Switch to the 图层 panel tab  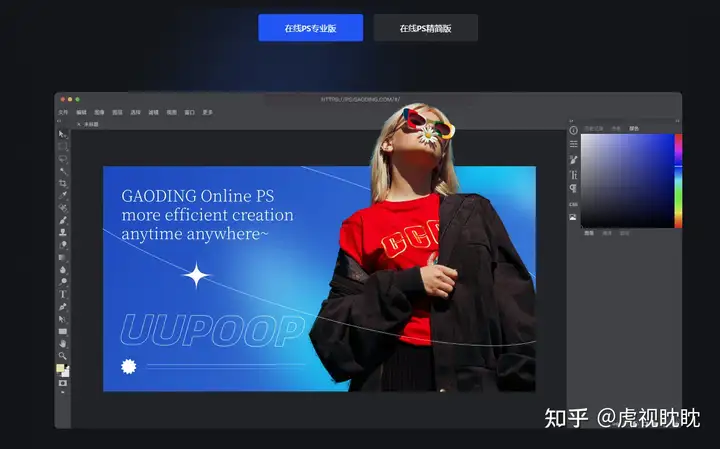(x=589, y=233)
